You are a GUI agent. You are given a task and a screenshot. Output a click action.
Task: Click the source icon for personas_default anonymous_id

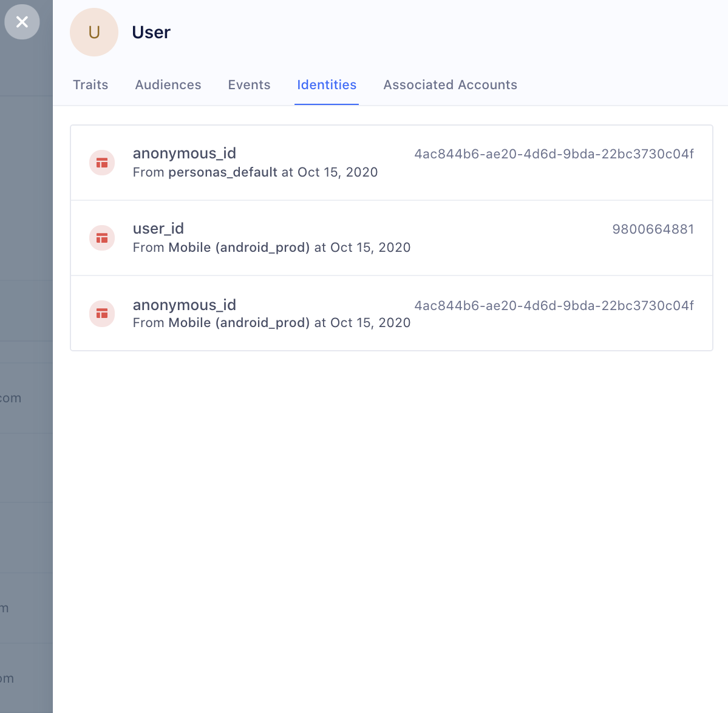pyautogui.click(x=102, y=163)
